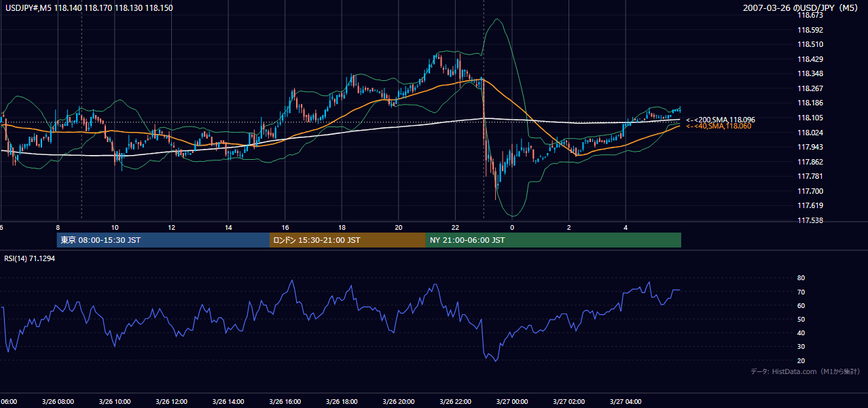
Task: Click the RSI(14) 71.1294 indicator label
Action: click(30, 259)
